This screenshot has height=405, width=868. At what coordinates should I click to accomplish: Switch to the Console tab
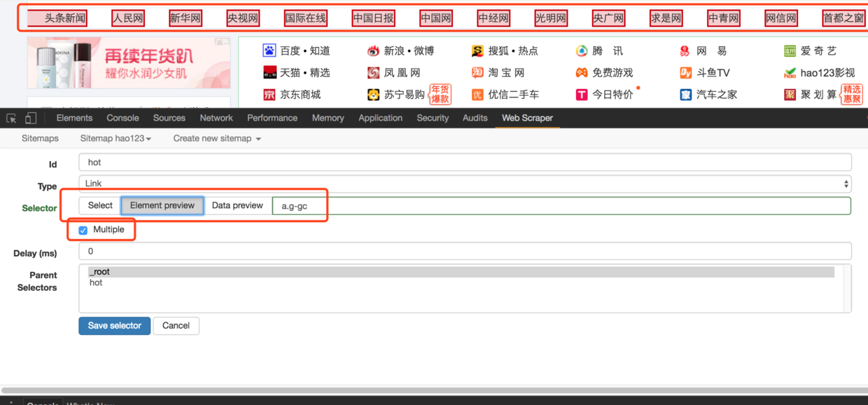point(122,118)
